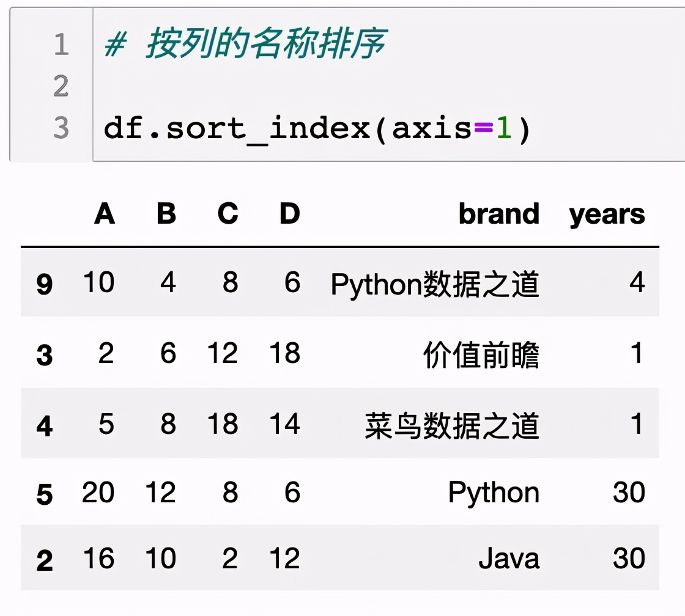Click years value 1 in row 3
685x616 pixels.
point(637,353)
